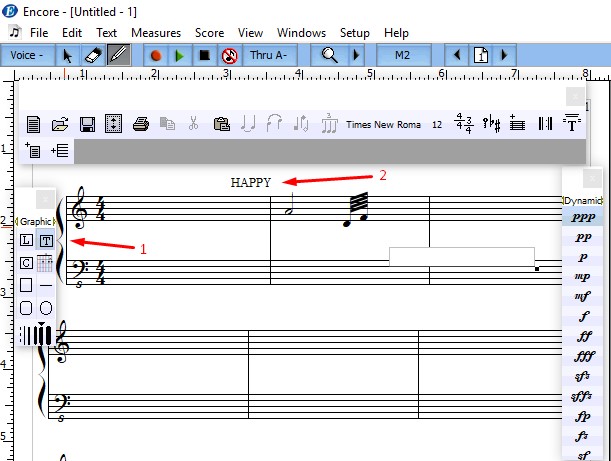Screen dimensions: 611x461
Task: Click the HAPPY text on the score
Action: click(251, 182)
